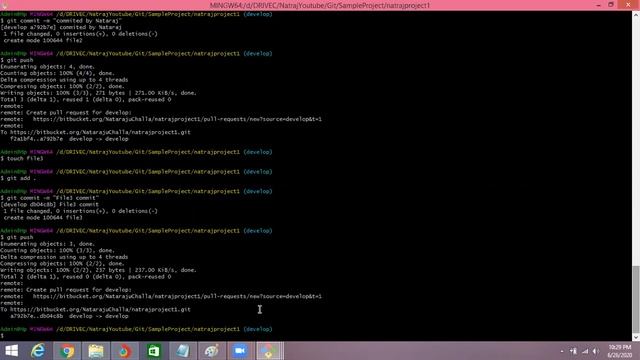Image resolution: width=640 pixels, height=360 pixels.
Task: Click the empty '$' prompt at bottom
Action: (x=2, y=336)
